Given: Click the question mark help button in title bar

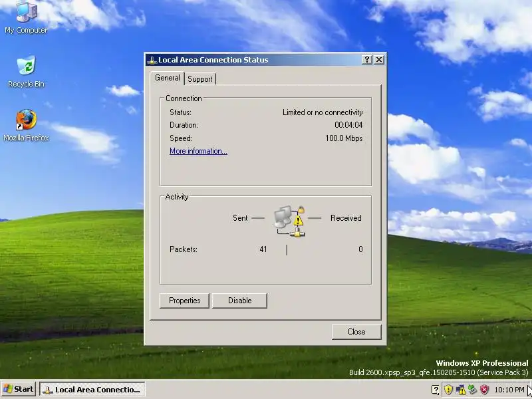Looking at the screenshot, I should pyautogui.click(x=367, y=60).
